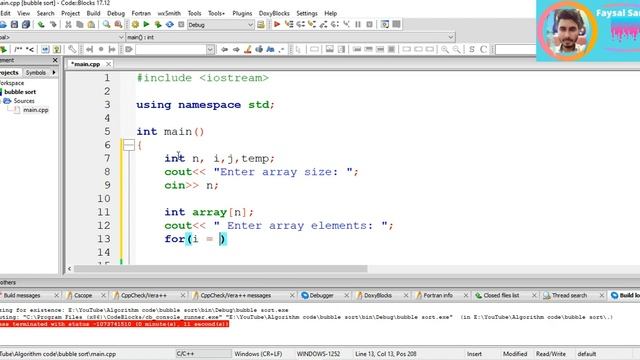Select the bubble sort project node
The height and width of the screenshot is (360, 640).
click(20, 92)
